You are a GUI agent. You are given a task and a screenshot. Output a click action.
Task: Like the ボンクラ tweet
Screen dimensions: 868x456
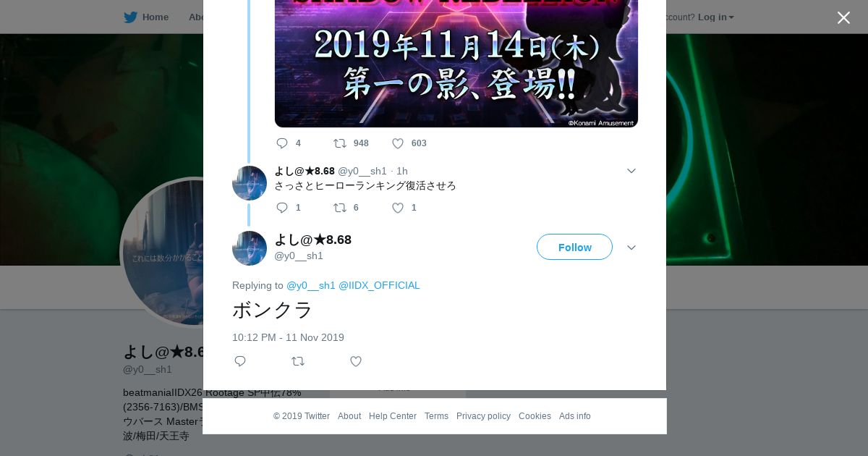click(x=356, y=361)
